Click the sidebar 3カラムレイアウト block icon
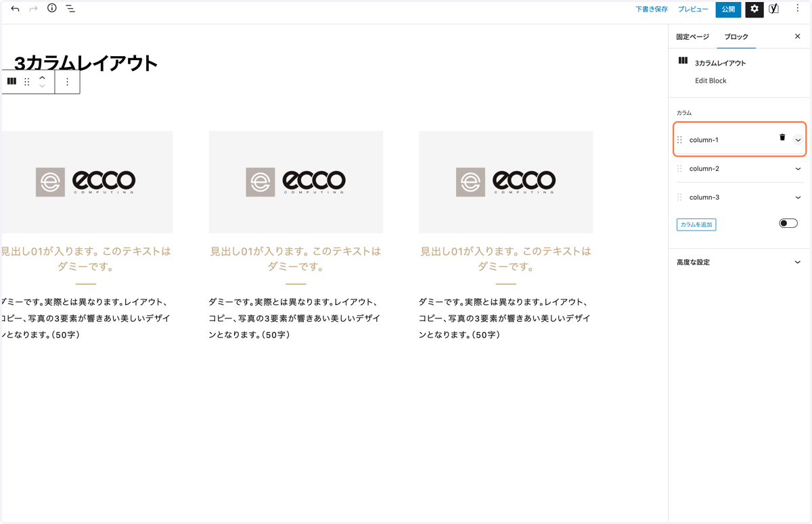This screenshot has height=524, width=812. coord(683,61)
